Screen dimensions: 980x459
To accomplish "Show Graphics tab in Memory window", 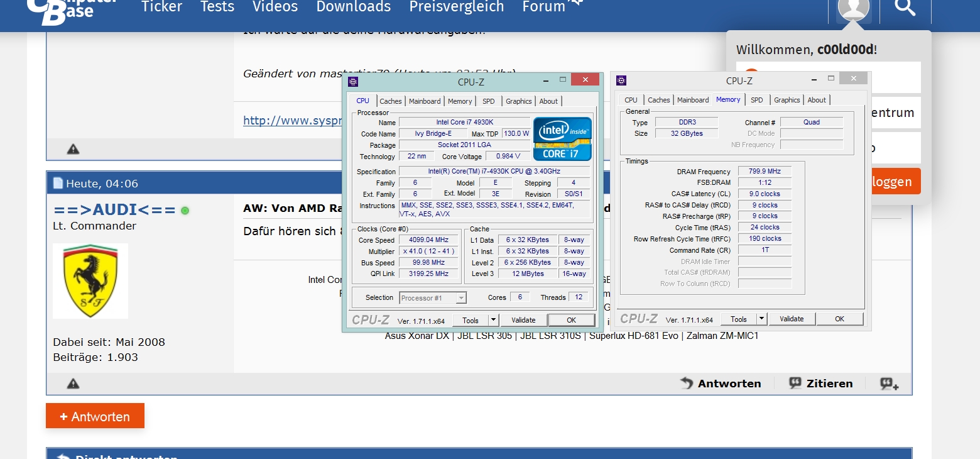I will point(787,100).
